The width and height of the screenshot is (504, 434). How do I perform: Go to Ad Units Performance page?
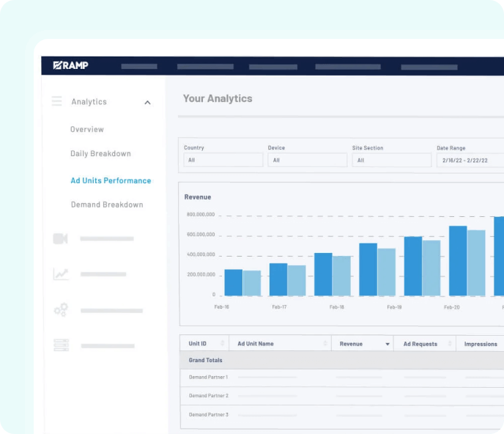point(111,180)
